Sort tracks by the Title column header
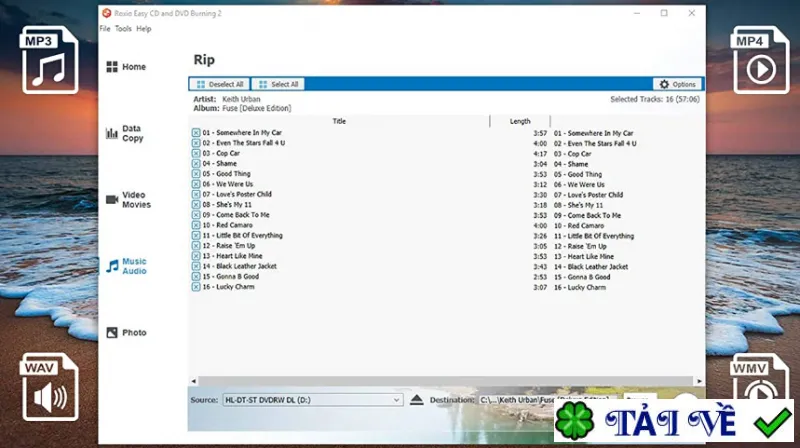 pyautogui.click(x=339, y=121)
